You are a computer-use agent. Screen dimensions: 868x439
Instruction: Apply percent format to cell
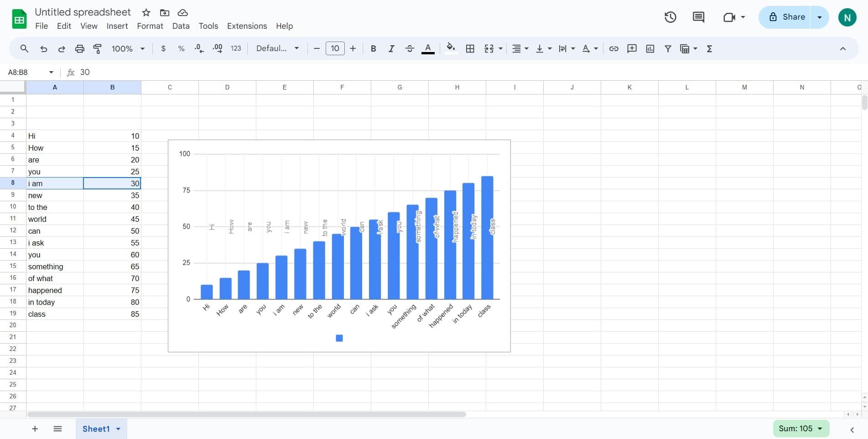pyautogui.click(x=181, y=48)
